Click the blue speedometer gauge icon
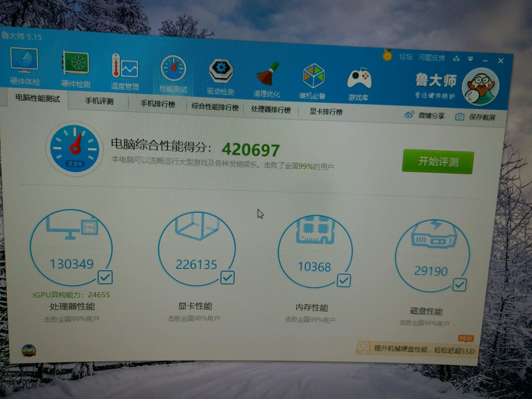The image size is (532, 399). (75, 148)
